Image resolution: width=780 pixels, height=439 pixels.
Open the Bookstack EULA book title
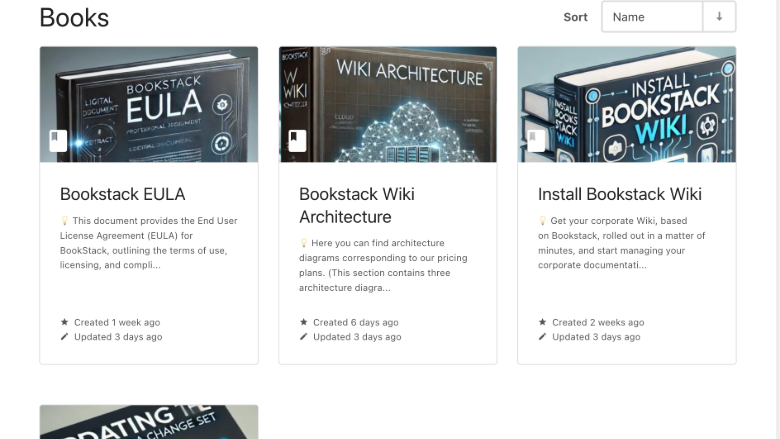pos(122,194)
